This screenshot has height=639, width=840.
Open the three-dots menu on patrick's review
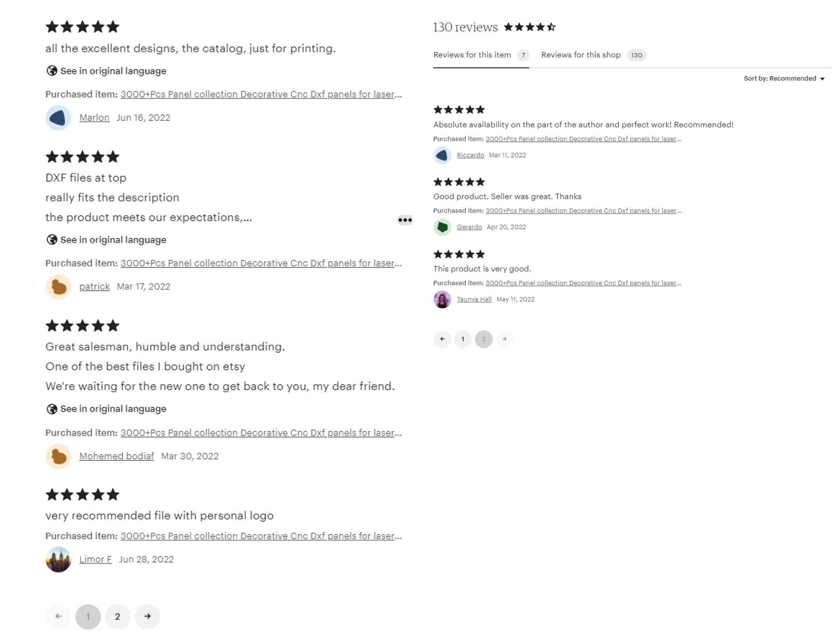[x=404, y=220]
